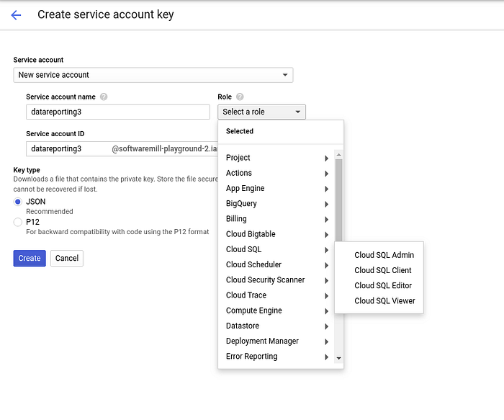Select Cloud SQL Client role
The height and width of the screenshot is (420, 504).
click(x=382, y=270)
